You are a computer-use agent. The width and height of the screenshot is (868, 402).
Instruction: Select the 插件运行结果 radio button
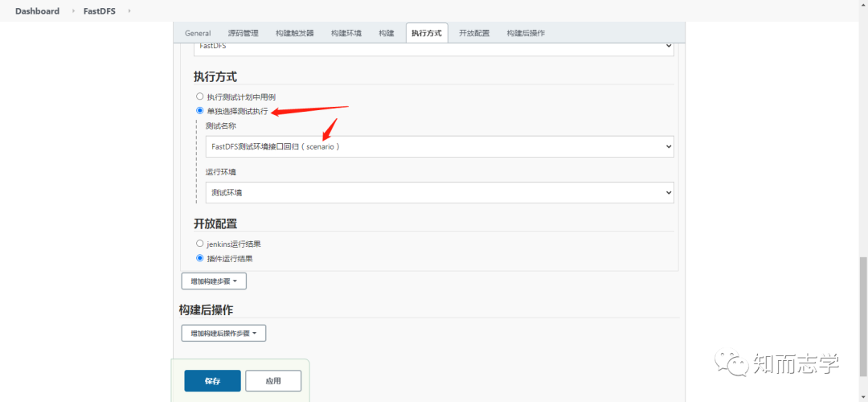point(200,258)
